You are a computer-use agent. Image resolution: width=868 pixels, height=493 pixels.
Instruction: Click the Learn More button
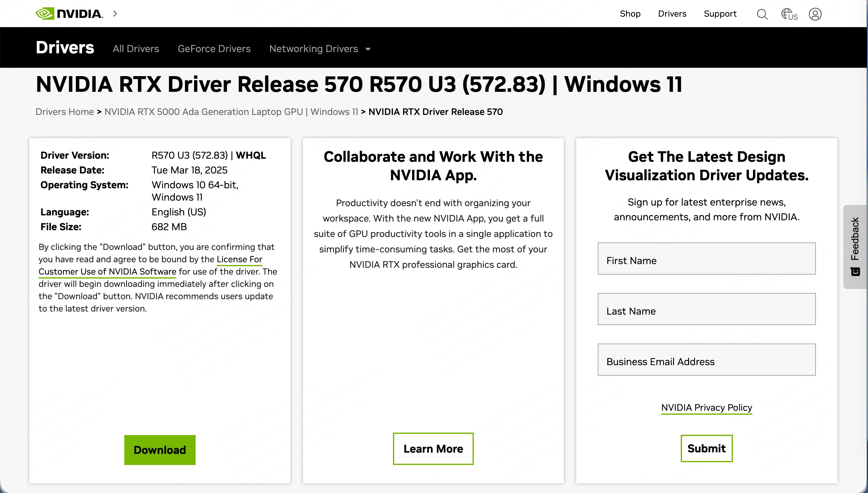(x=433, y=449)
